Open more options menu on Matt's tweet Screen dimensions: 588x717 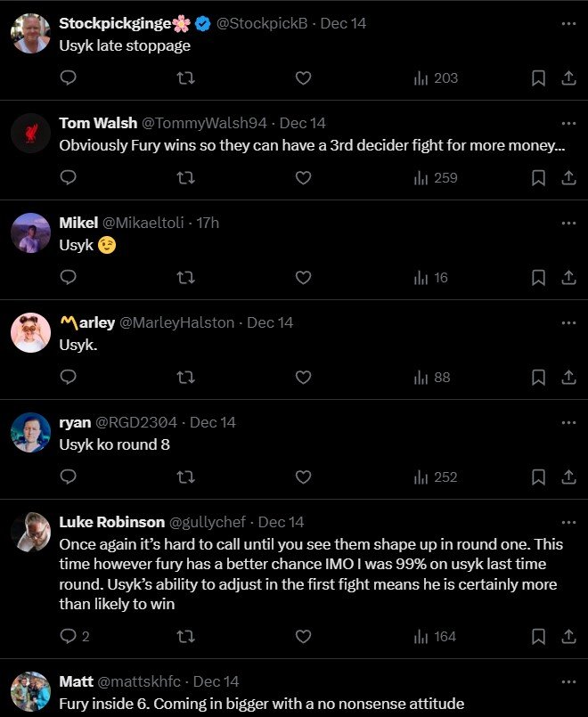(568, 681)
